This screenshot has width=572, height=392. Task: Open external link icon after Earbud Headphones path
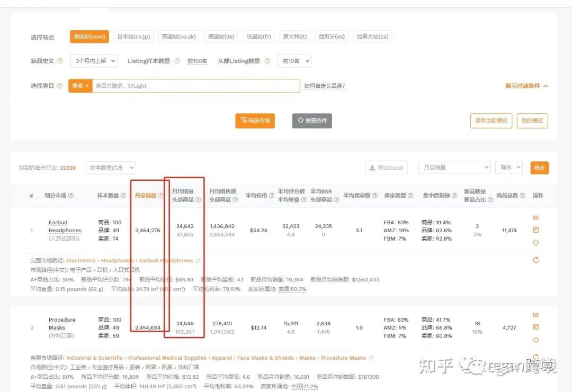pyautogui.click(x=199, y=260)
